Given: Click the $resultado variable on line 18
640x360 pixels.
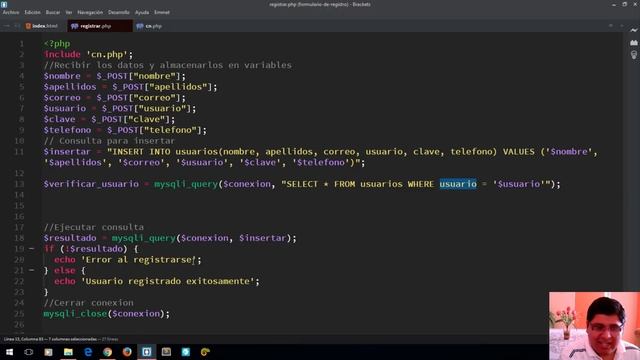Looking at the screenshot, I should click(x=70, y=238).
